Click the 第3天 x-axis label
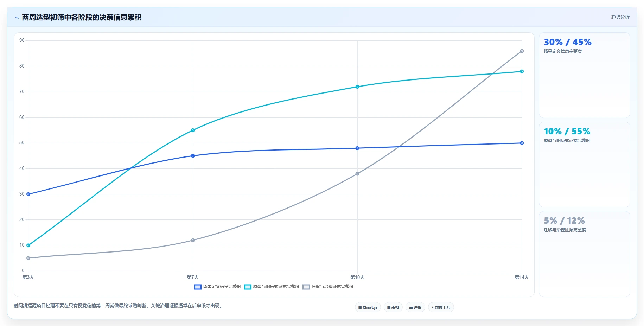This screenshot has height=326, width=644. pos(28,277)
